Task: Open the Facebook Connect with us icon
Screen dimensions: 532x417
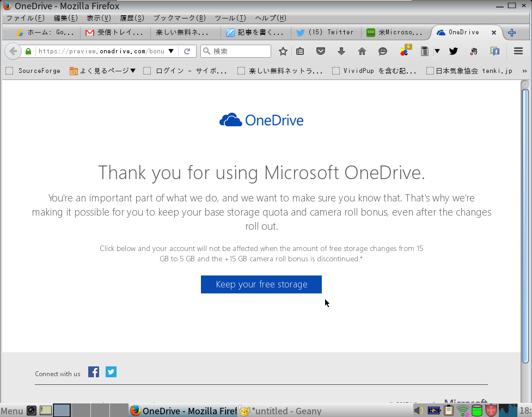Action: (x=94, y=372)
